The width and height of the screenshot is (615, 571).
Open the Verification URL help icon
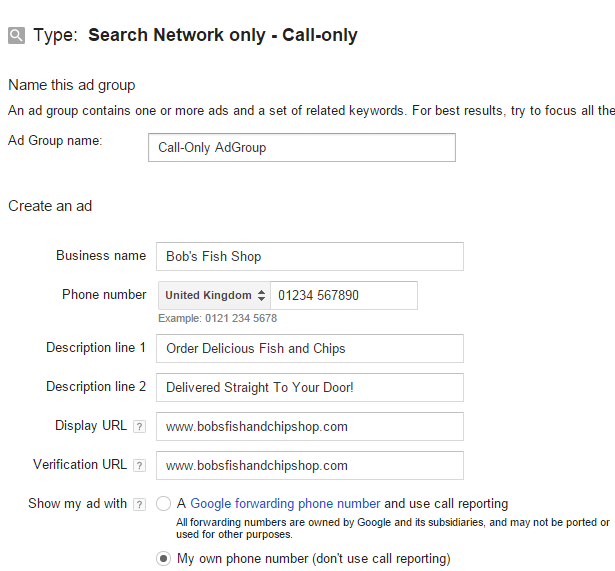139,466
